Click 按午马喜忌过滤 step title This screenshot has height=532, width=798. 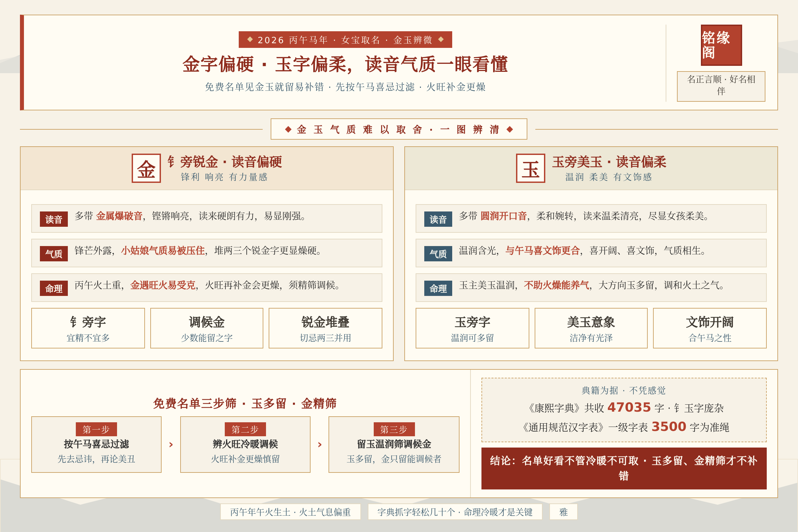(x=96, y=444)
